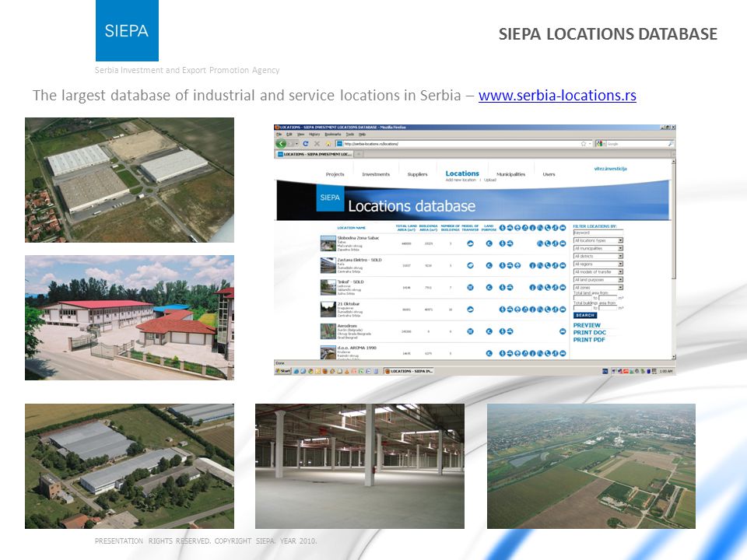Open the All models of transfer dropdown
This screenshot has height=560, width=747.
(598, 272)
